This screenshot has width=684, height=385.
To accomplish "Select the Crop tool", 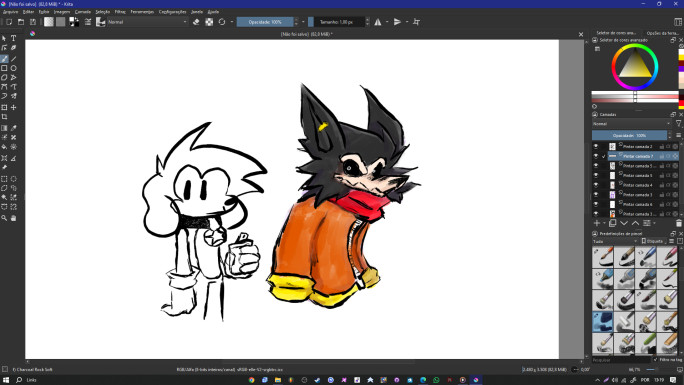I will pos(4,117).
